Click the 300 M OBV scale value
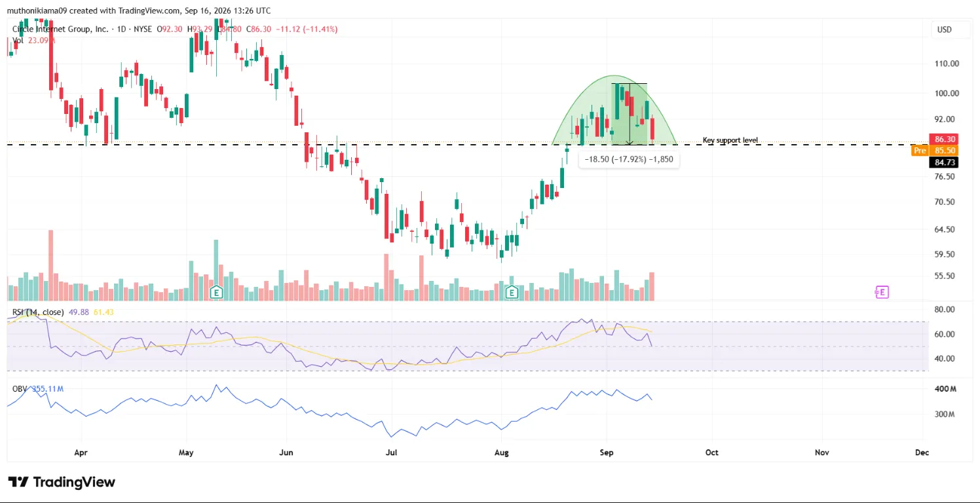Screen dimensions: 980x503 point(946,415)
